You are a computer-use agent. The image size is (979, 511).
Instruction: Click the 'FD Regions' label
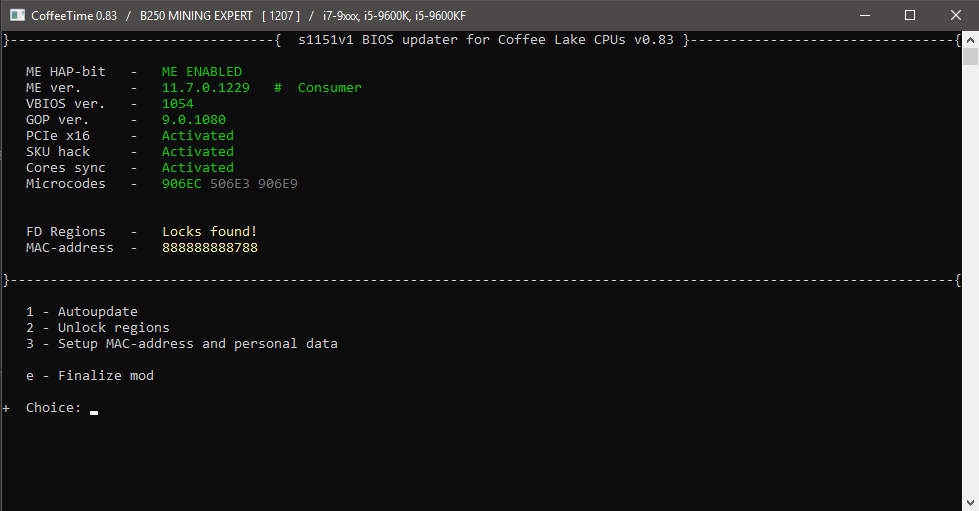coord(66,232)
